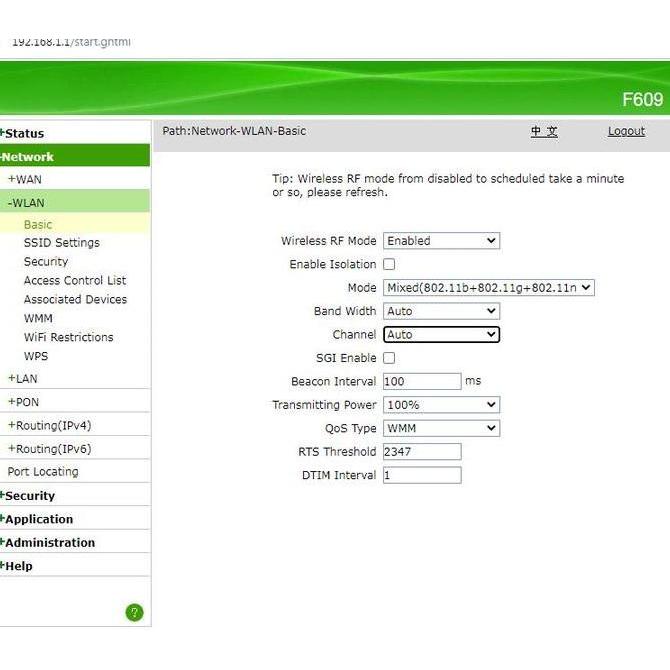Open Associated Devices page
This screenshot has width=670, height=670.
click(75, 299)
